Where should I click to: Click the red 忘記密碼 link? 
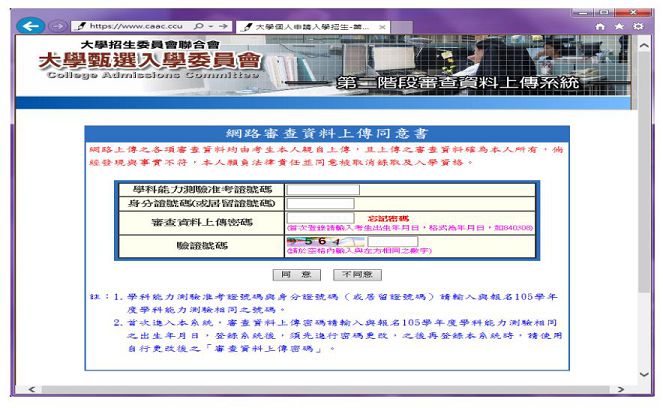[388, 219]
